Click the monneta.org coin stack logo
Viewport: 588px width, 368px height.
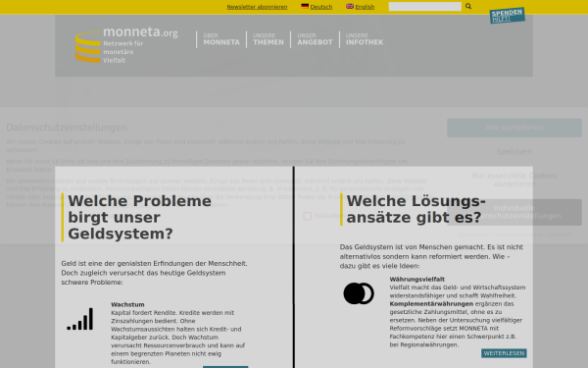pos(88,47)
